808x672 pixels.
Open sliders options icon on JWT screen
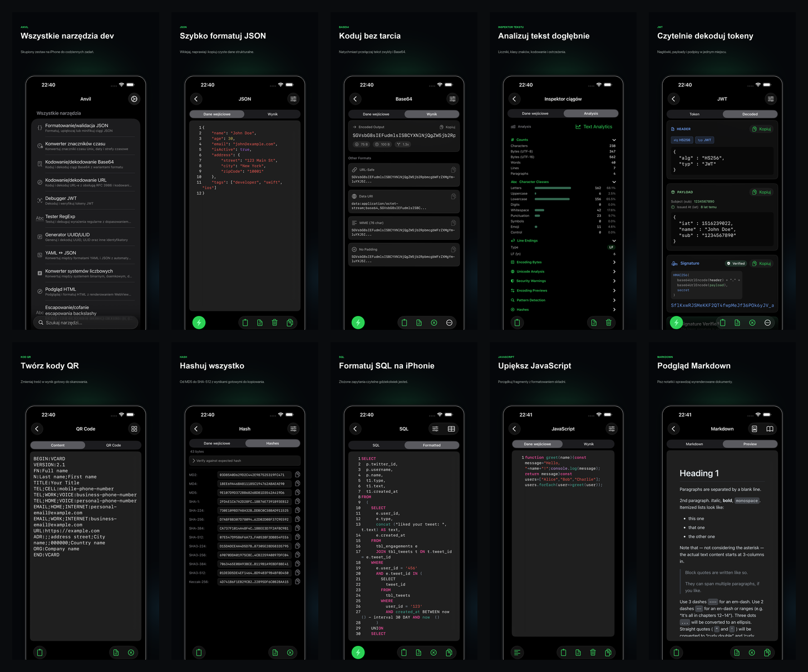click(771, 99)
